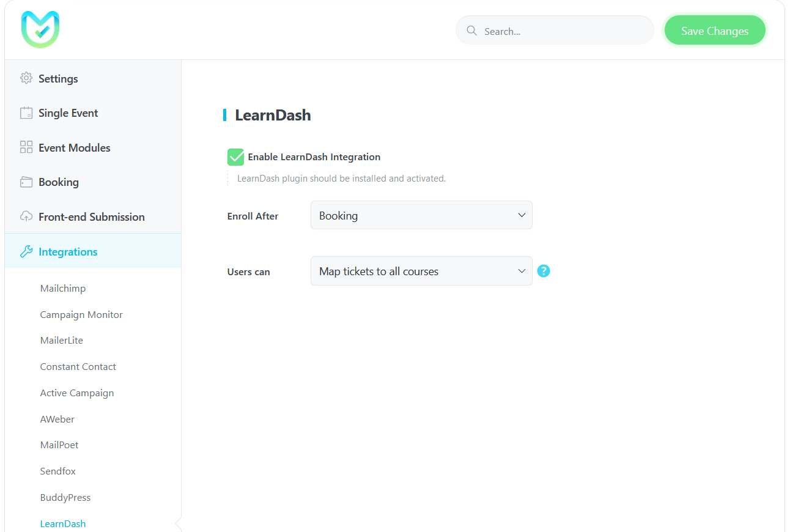Click the Integrations wrench icon
Image resolution: width=790 pixels, height=532 pixels.
(x=26, y=251)
